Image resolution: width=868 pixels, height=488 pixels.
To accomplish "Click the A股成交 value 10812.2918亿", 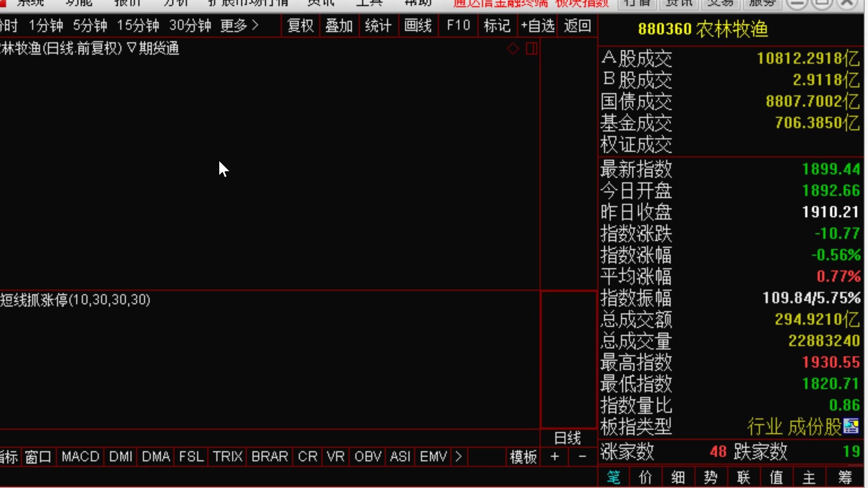I will (808, 58).
